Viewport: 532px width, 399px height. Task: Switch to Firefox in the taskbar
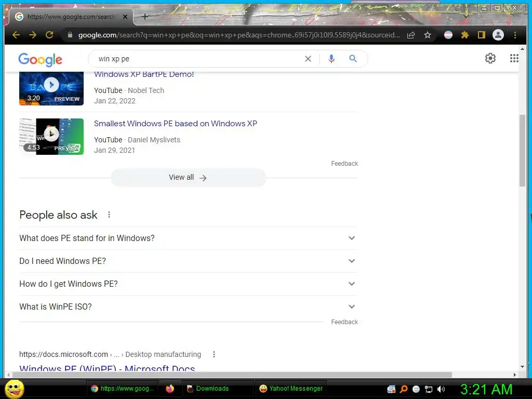170,389
